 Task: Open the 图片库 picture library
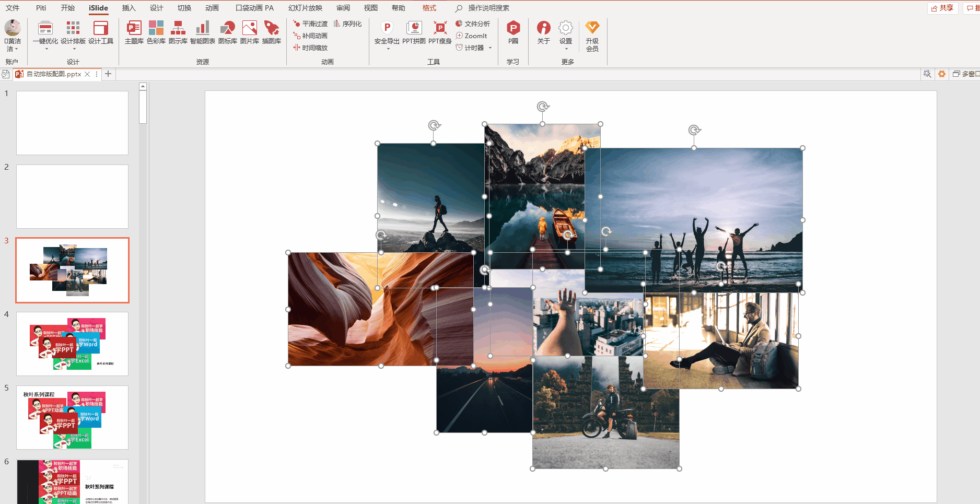pyautogui.click(x=249, y=32)
